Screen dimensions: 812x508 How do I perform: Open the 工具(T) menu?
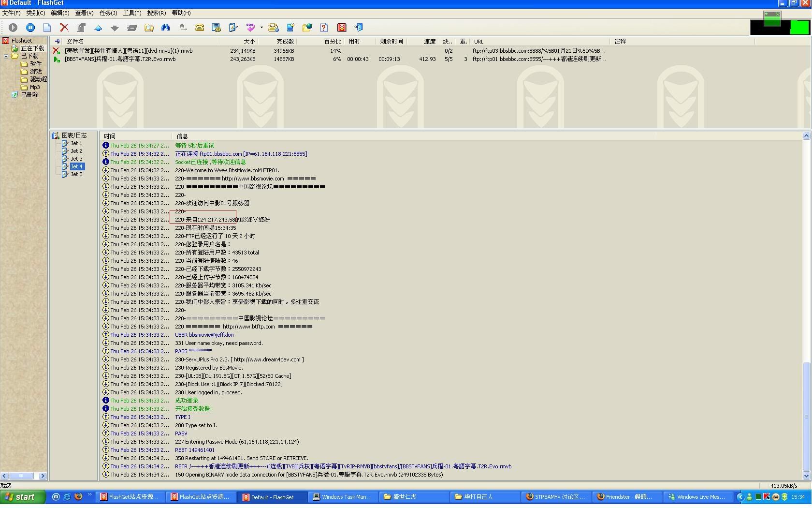click(x=132, y=13)
